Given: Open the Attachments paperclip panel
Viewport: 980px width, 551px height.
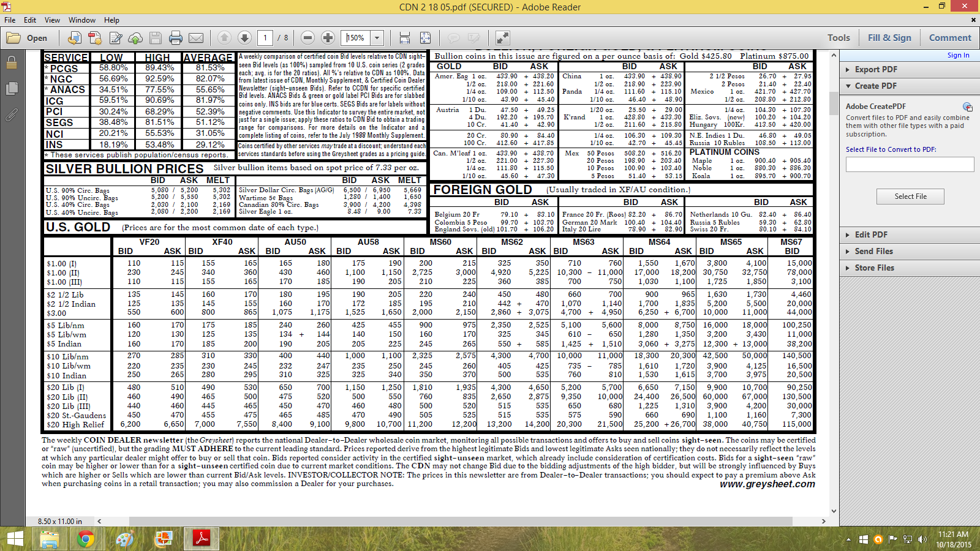Looking at the screenshot, I should point(12,114).
